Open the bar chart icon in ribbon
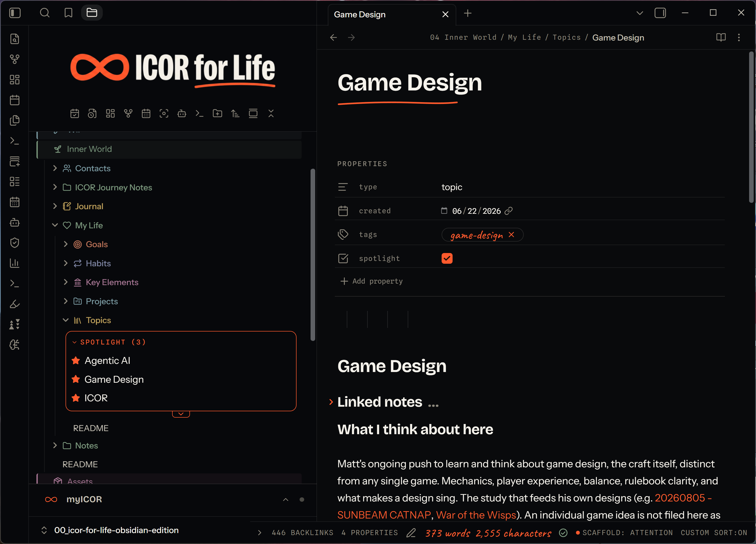 click(x=15, y=263)
